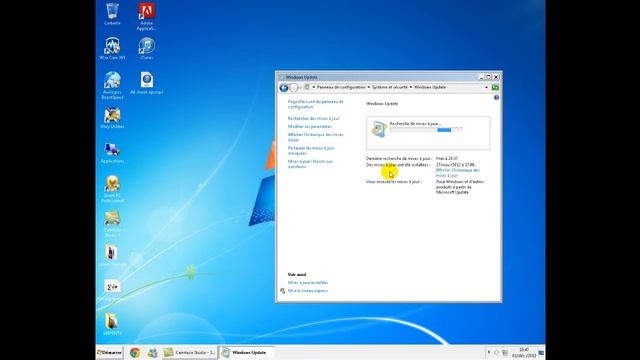Click the update search progress bar
Screen dimensions: 640x360
[426, 130]
